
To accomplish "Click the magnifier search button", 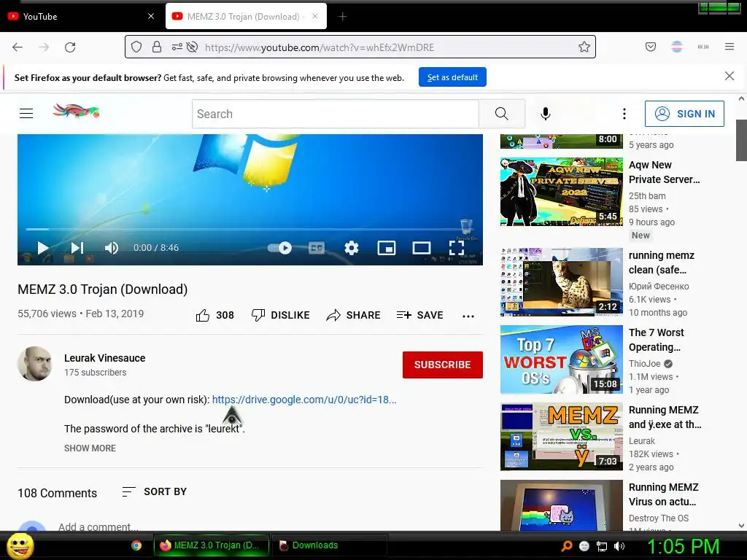I will 502,114.
